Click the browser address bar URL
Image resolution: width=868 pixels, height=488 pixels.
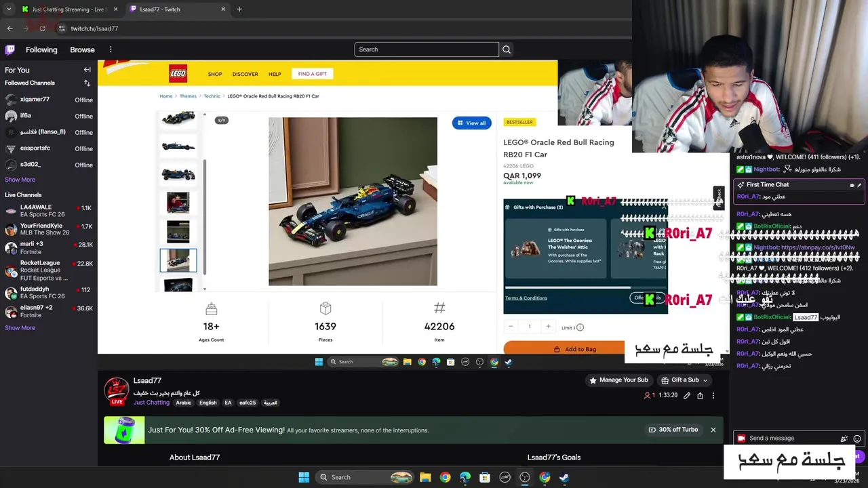94,28
